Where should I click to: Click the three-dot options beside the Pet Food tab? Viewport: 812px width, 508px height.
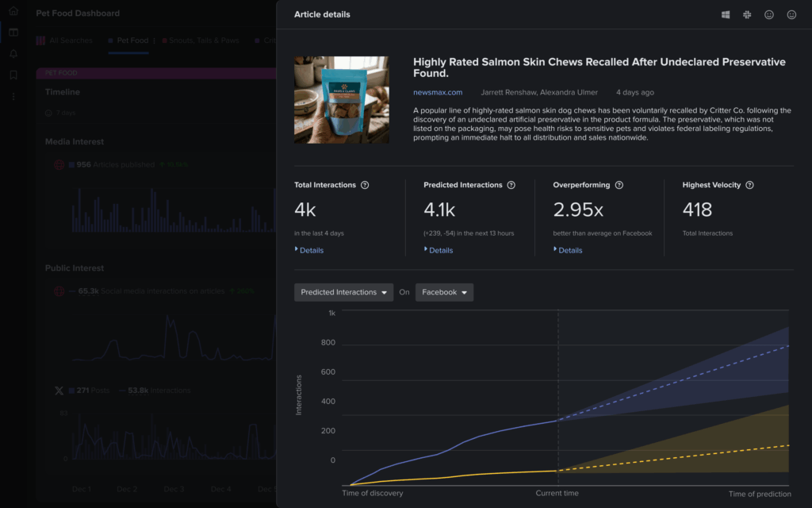point(155,40)
